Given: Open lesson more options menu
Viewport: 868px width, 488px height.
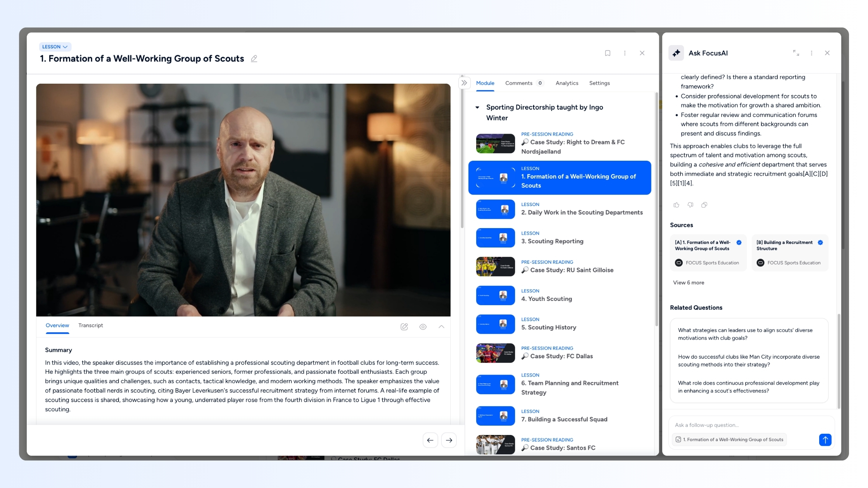Looking at the screenshot, I should click(625, 53).
